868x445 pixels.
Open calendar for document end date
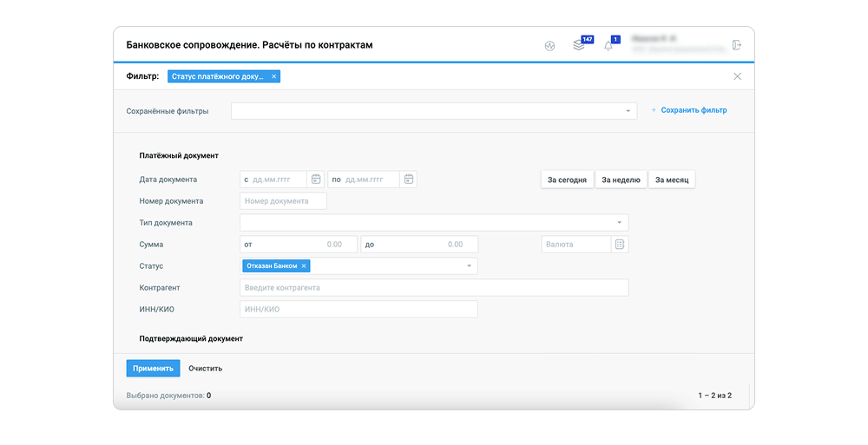pyautogui.click(x=409, y=180)
